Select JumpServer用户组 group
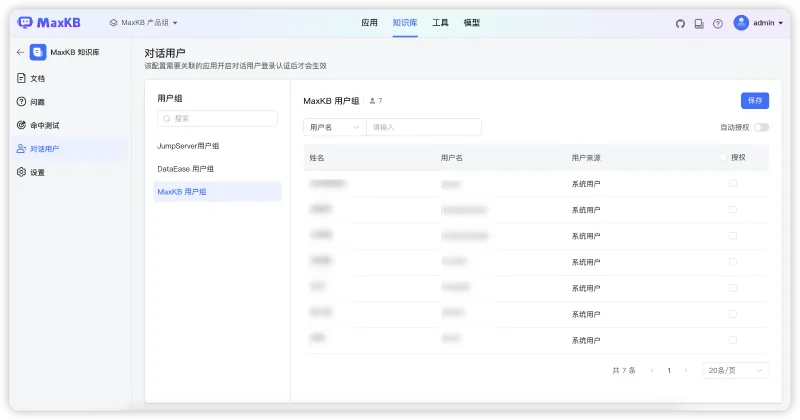The image size is (800, 420). (217, 146)
